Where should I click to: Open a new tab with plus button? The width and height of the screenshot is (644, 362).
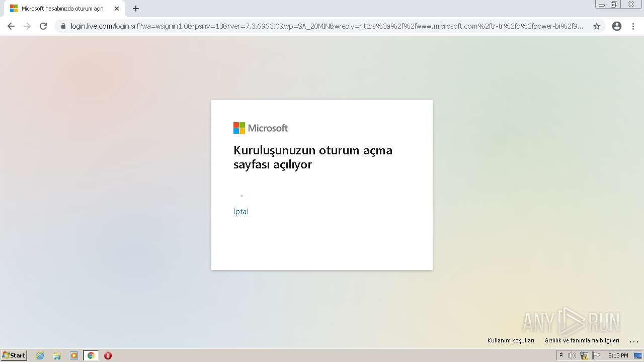136,9
